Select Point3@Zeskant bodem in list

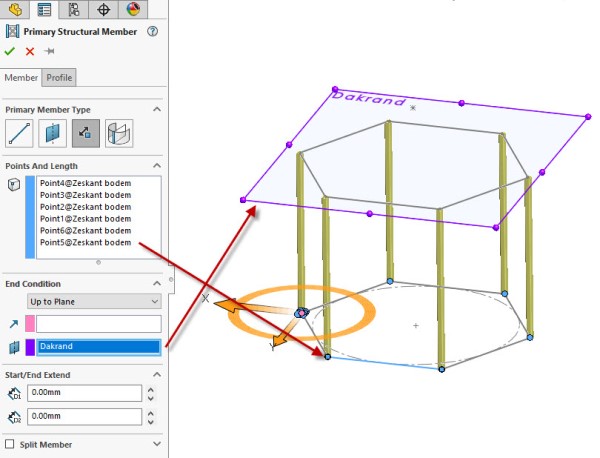tap(85, 195)
